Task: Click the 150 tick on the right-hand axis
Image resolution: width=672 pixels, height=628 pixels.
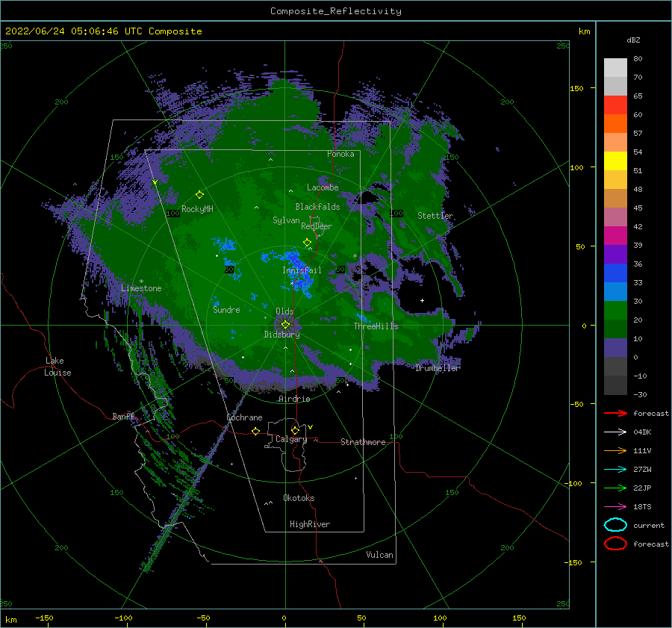Action: pyautogui.click(x=577, y=88)
